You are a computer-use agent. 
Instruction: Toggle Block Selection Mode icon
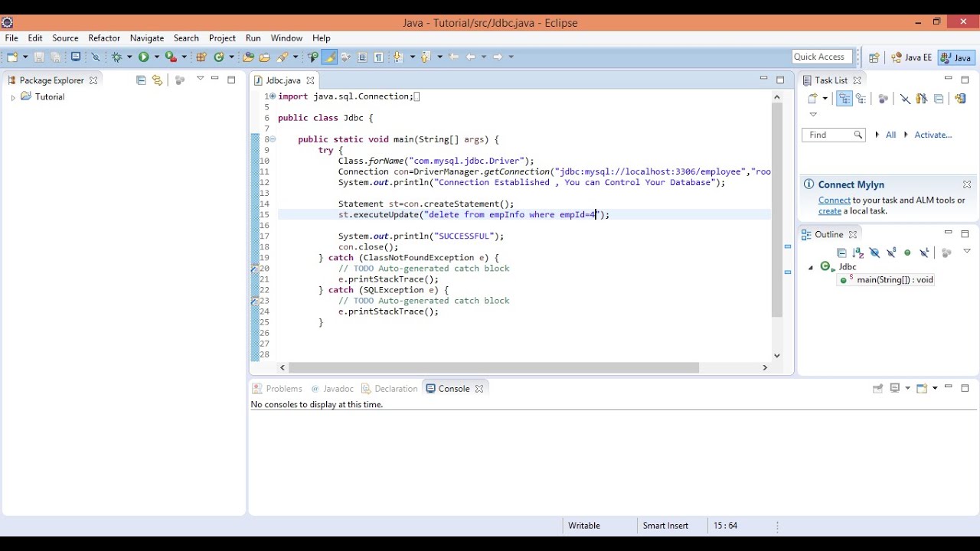(362, 57)
